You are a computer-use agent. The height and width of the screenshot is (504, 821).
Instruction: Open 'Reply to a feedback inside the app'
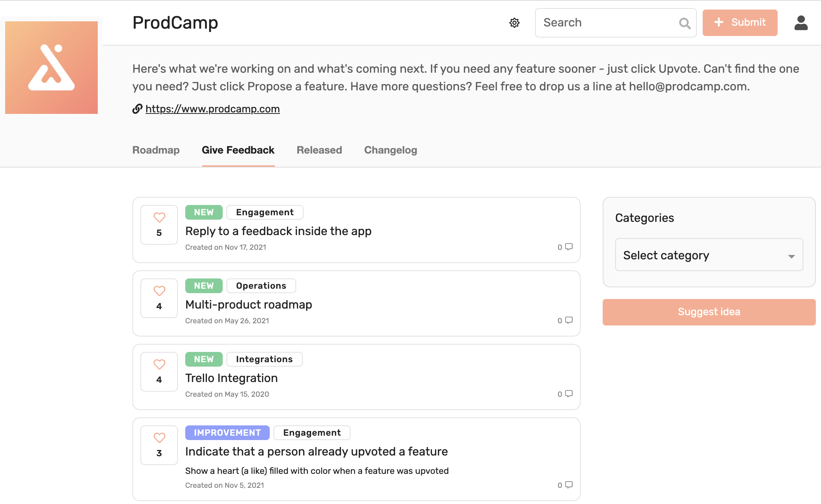(278, 231)
